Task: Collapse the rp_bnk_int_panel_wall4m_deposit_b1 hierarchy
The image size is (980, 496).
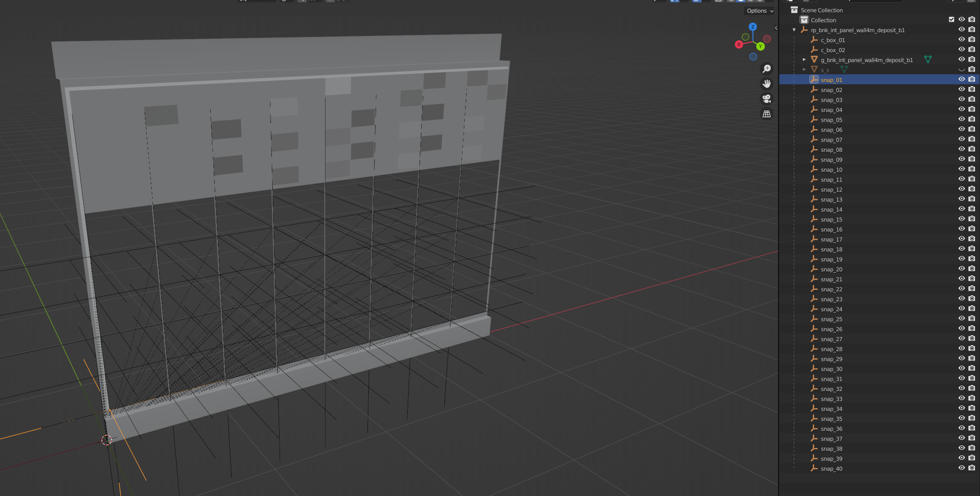Action: 794,30
